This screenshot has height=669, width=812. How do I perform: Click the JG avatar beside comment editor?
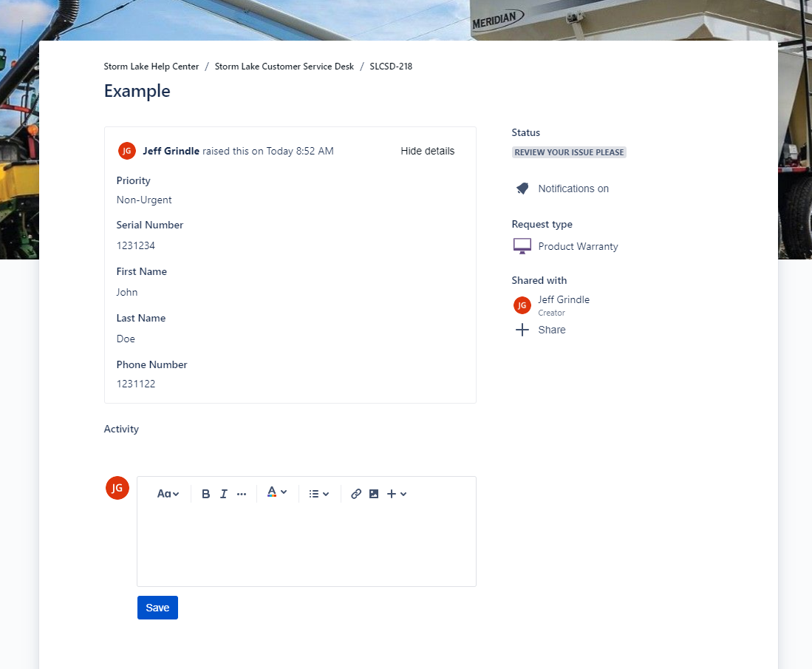[x=117, y=488]
